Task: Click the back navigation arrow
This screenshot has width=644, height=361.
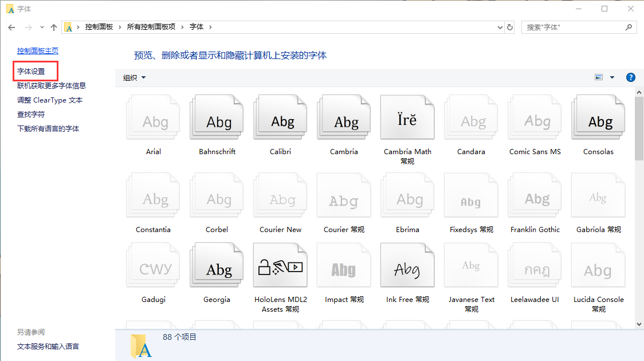Action: (x=11, y=27)
